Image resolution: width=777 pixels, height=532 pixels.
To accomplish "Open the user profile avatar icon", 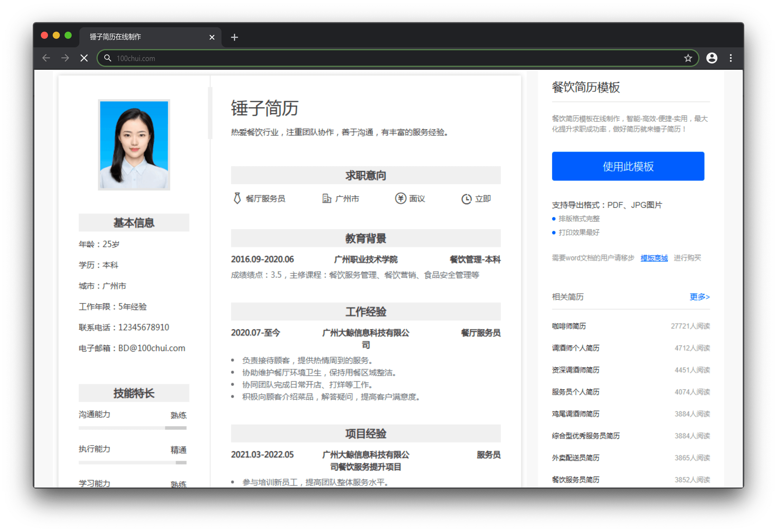I will (712, 58).
